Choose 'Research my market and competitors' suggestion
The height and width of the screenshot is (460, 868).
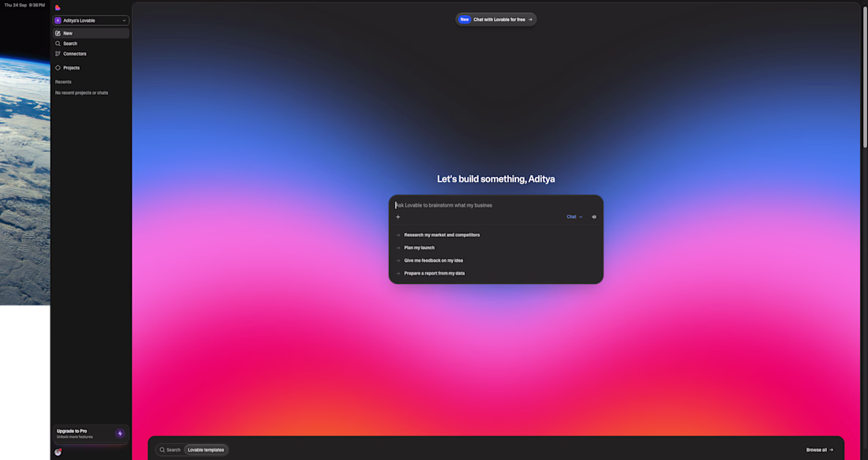tap(442, 235)
